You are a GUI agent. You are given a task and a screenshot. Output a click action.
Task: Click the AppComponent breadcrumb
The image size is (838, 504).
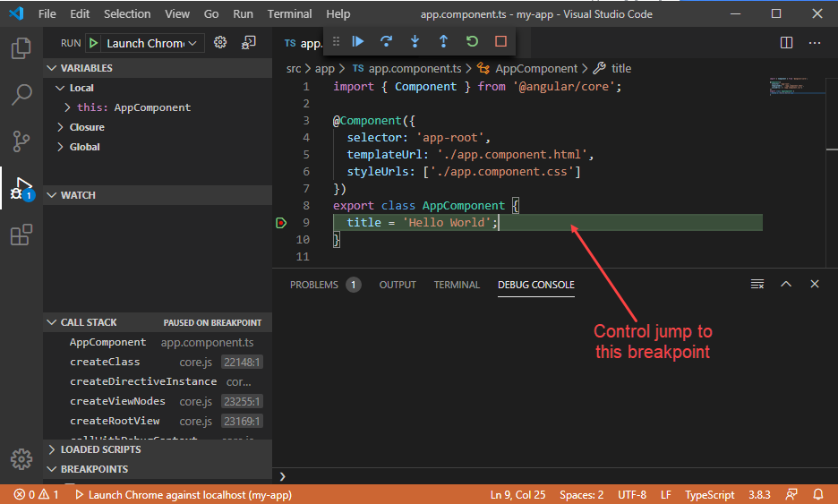click(536, 68)
